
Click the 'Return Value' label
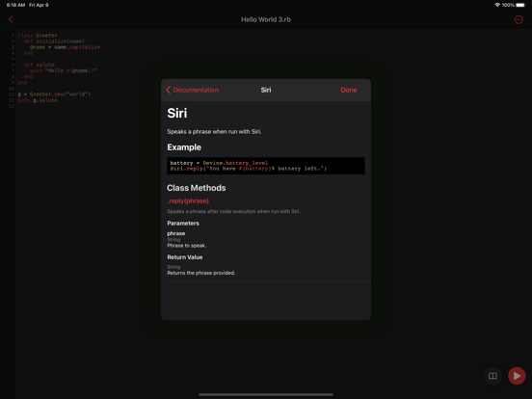tap(185, 257)
